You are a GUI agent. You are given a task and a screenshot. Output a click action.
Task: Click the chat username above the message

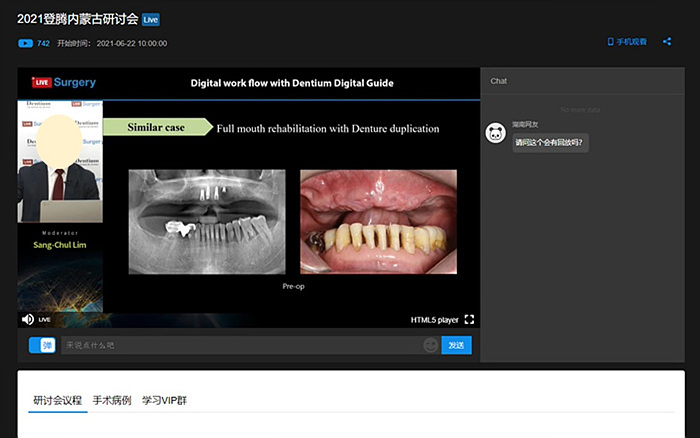(525, 125)
